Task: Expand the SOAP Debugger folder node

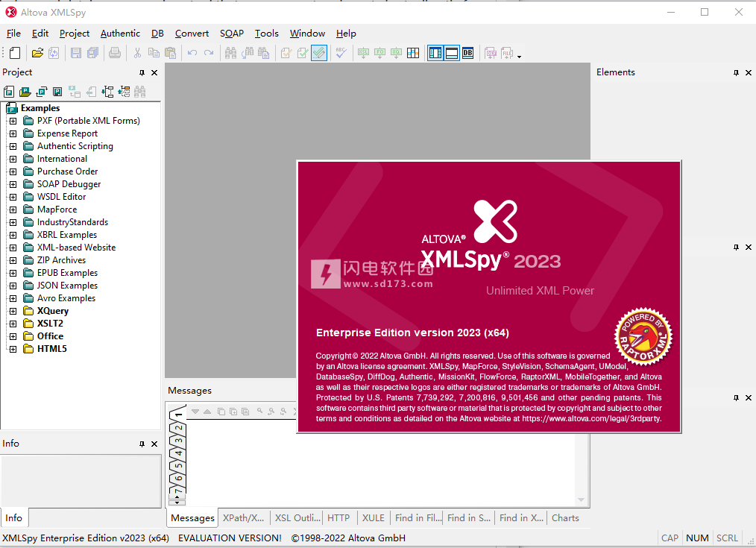Action: point(13,184)
